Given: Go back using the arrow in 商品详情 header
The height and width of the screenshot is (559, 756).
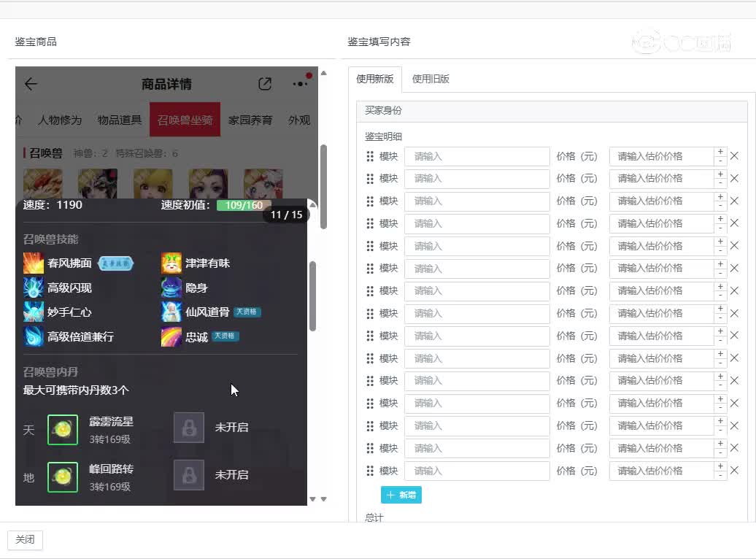Looking at the screenshot, I should point(31,84).
